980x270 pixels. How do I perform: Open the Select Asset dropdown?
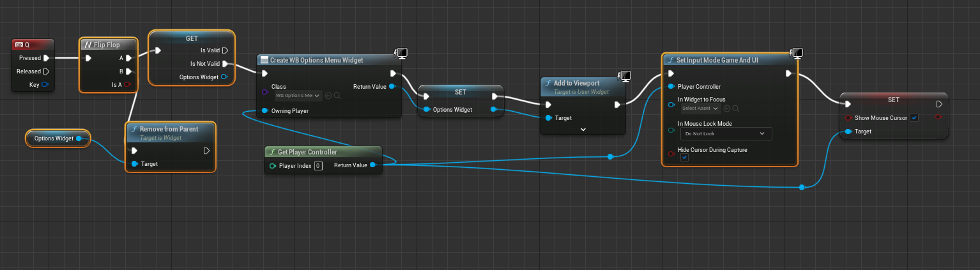click(700, 109)
